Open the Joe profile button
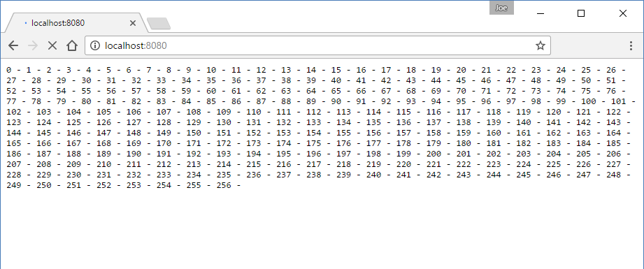 tap(501, 8)
